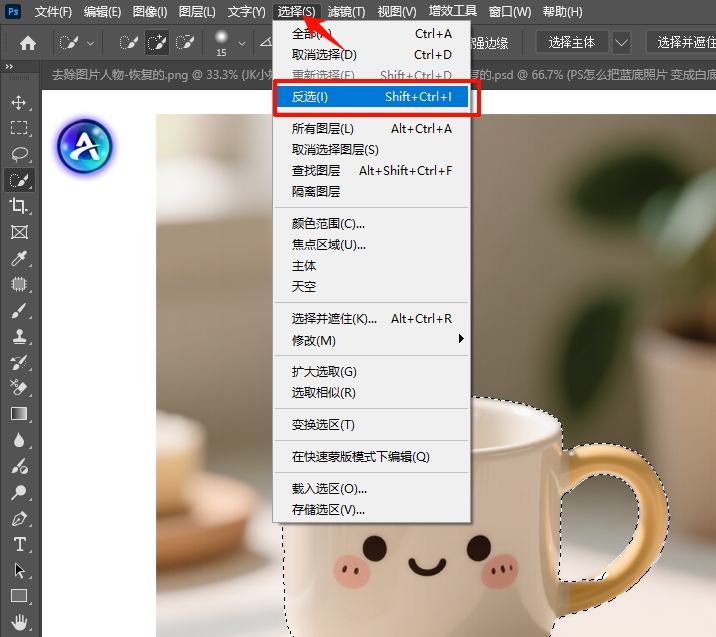The image size is (716, 637).
Task: Select the Frame tool
Action: click(x=19, y=232)
